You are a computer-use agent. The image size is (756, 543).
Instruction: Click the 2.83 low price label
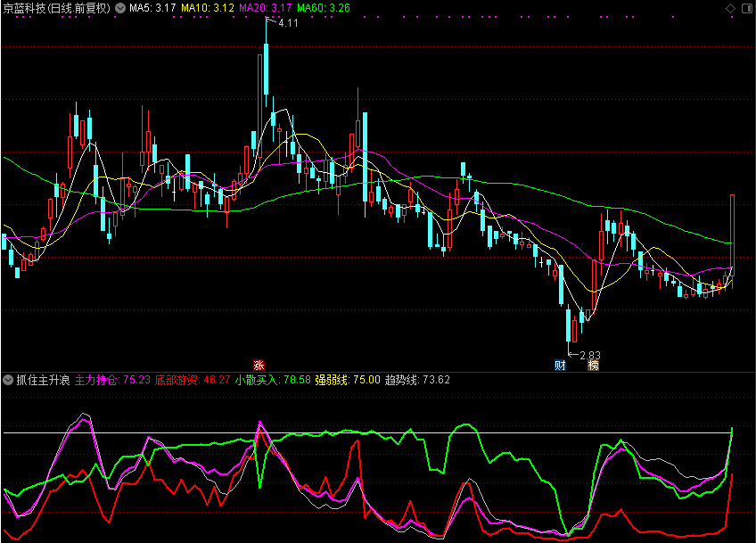[590, 355]
